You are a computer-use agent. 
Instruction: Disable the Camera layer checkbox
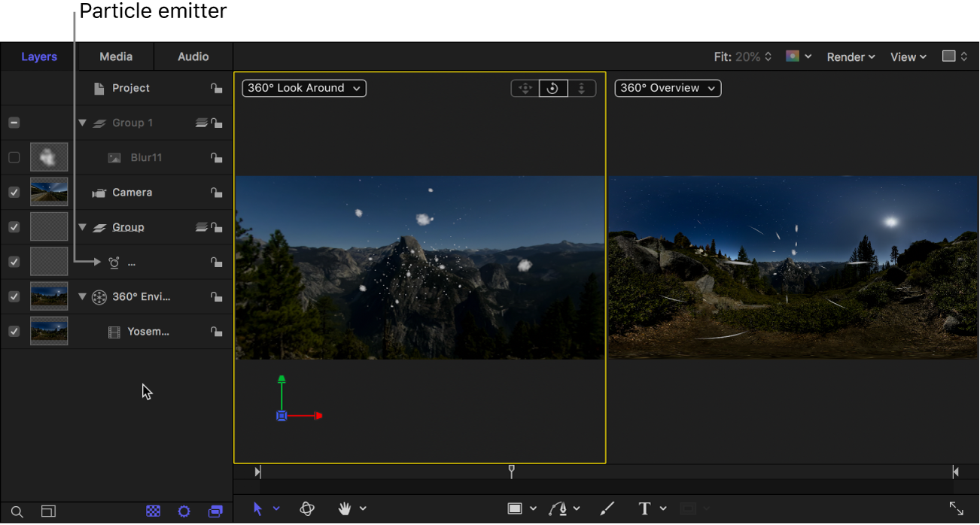click(14, 193)
